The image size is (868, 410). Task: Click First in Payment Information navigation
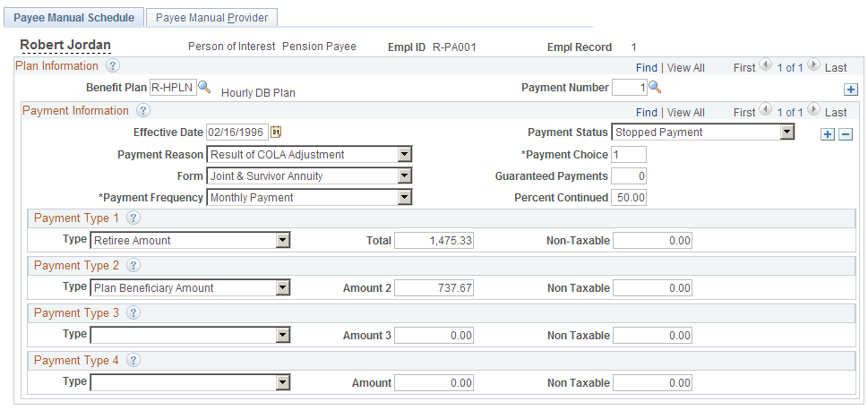click(x=744, y=112)
